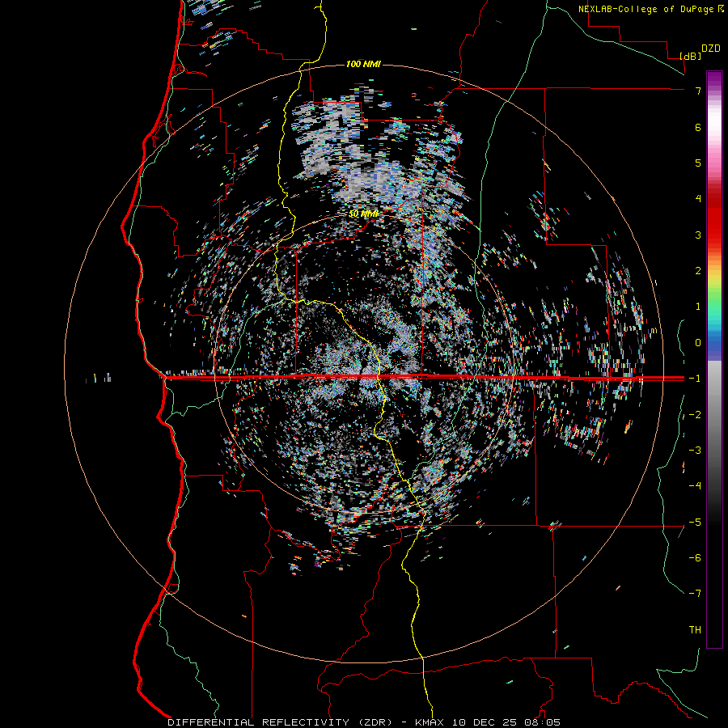Click the -3 value on color scale
728x728 pixels.
[695, 451]
